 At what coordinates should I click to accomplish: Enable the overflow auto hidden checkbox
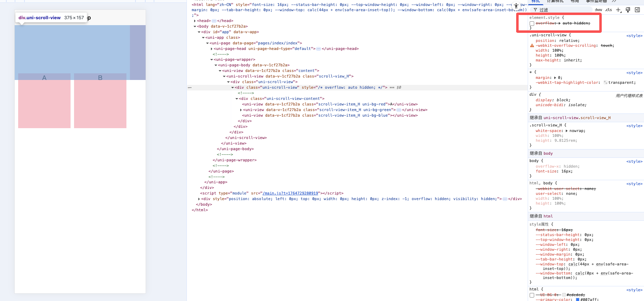pos(532,23)
